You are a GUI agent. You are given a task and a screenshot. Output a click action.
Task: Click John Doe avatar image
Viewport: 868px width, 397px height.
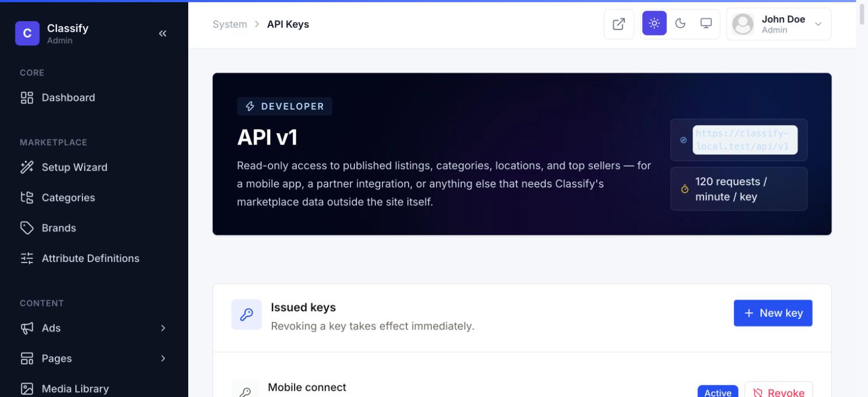743,24
